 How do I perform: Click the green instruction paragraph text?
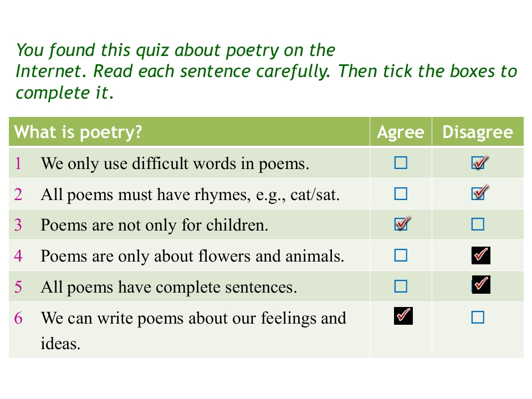[x=267, y=71]
